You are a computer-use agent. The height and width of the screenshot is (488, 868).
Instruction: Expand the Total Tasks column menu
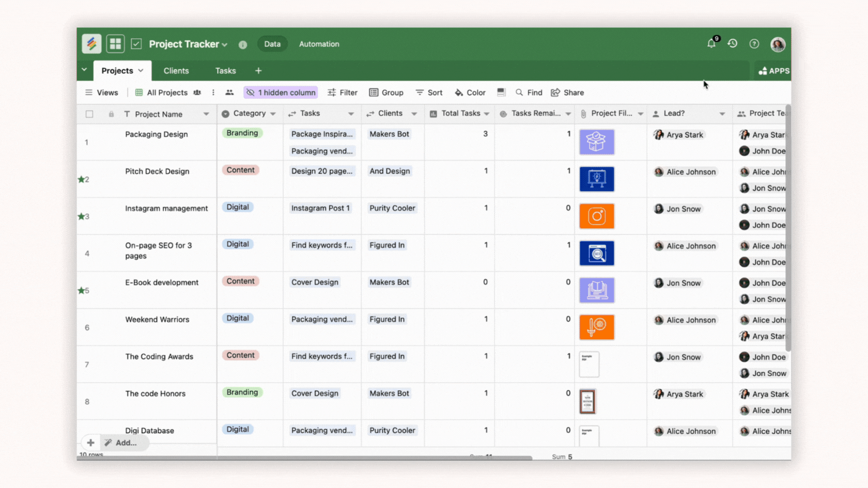click(487, 114)
